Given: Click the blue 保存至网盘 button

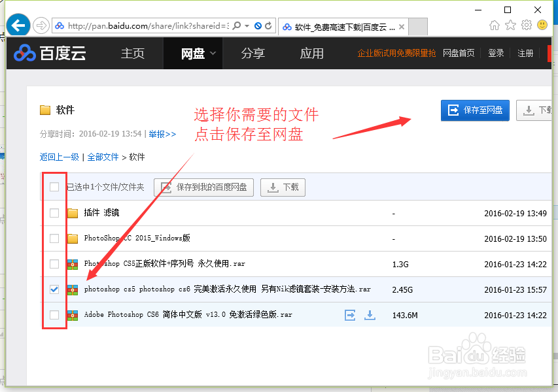Looking at the screenshot, I should click(x=475, y=110).
